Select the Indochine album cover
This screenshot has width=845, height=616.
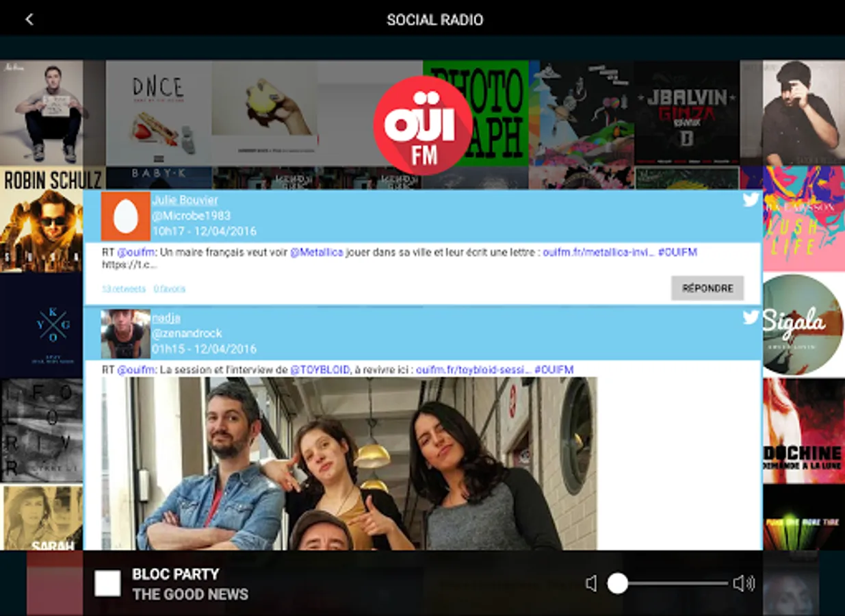coord(804,431)
